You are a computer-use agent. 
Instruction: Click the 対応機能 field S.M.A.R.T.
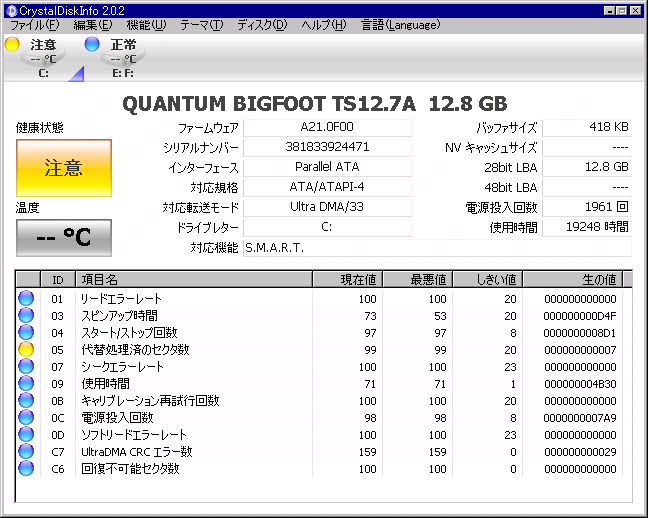pos(437,248)
